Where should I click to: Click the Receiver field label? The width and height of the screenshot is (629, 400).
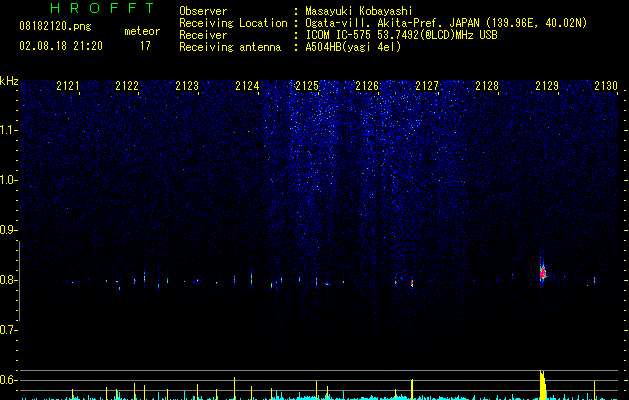click(203, 35)
